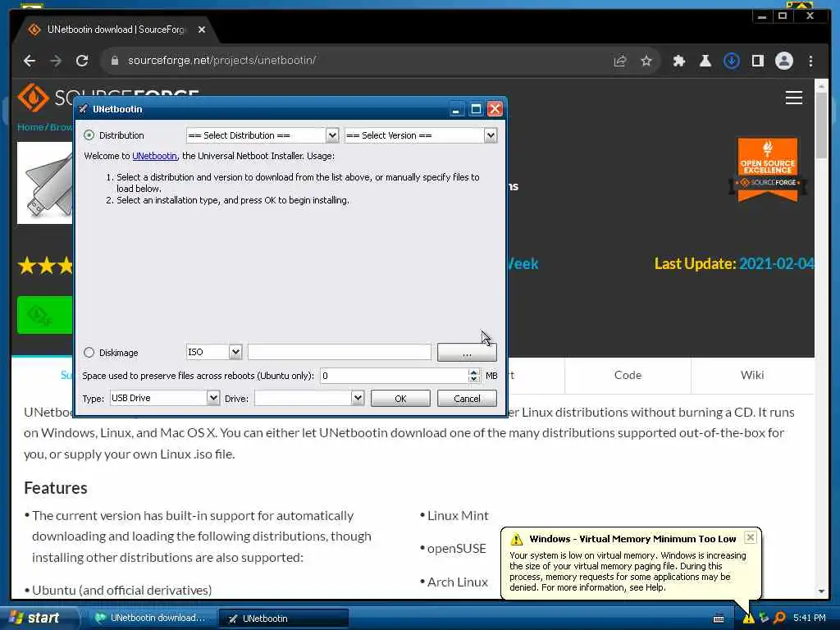Screen dimensions: 840x630
Task: Browse for disk image with ... button
Action: pos(467,353)
